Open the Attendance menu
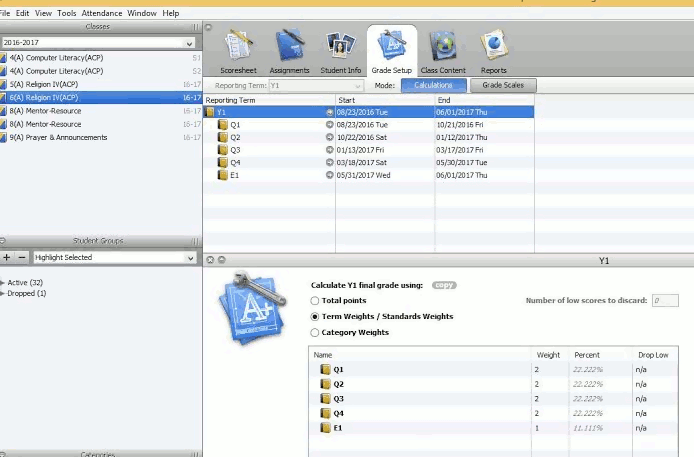The width and height of the screenshot is (694, 457). tap(101, 13)
